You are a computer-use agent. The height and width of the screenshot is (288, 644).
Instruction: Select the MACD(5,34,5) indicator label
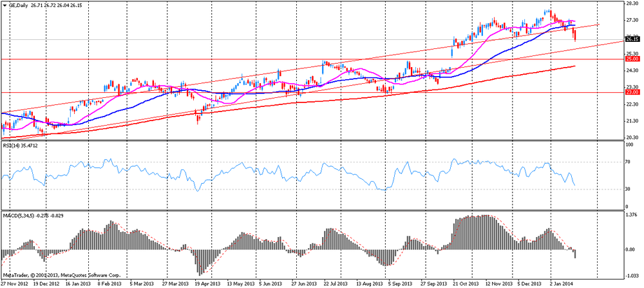point(18,215)
